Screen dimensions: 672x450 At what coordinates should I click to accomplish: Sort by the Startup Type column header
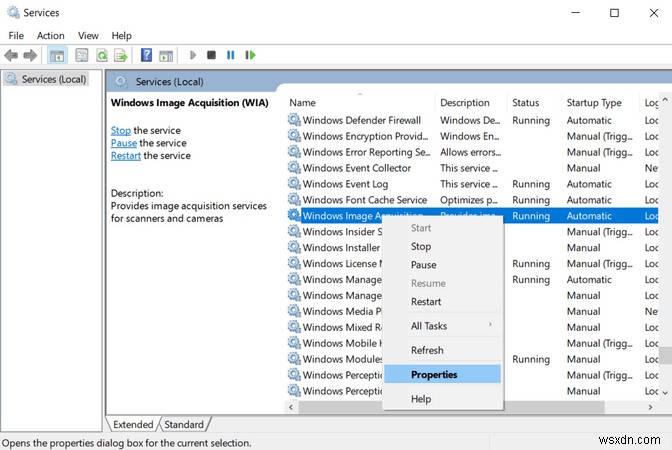tap(600, 103)
